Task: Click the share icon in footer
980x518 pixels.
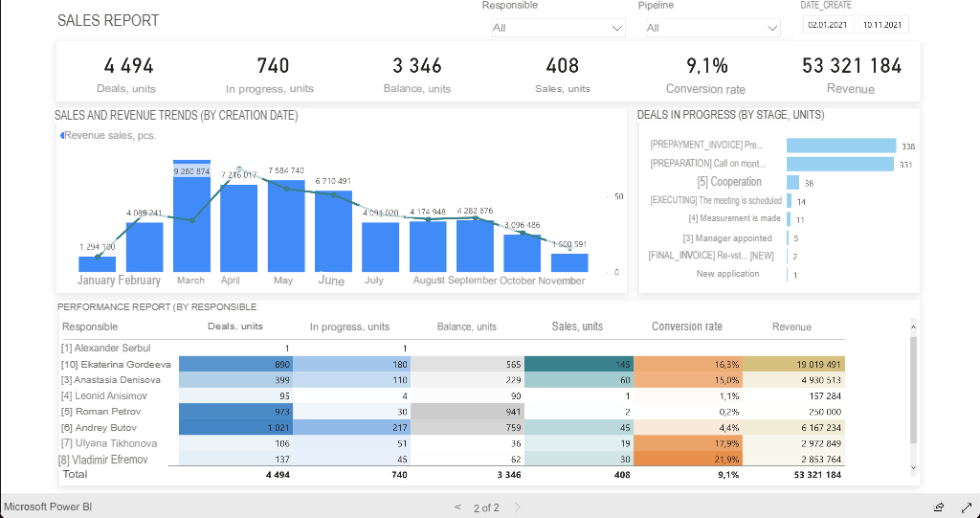Action: click(x=938, y=507)
